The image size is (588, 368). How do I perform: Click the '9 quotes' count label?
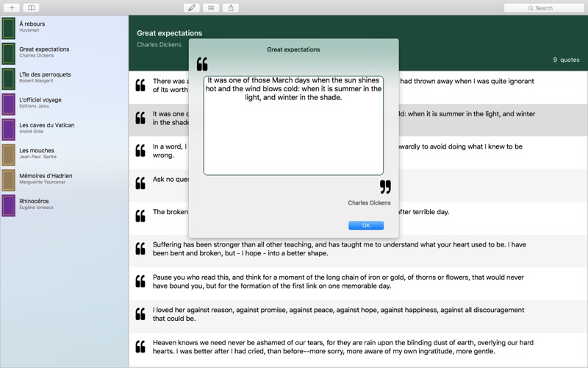(x=566, y=60)
